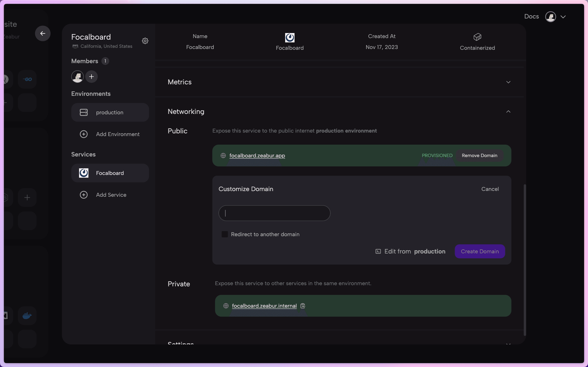Click the Containerized cube icon
This screenshot has width=588, height=367.
pos(477,37)
